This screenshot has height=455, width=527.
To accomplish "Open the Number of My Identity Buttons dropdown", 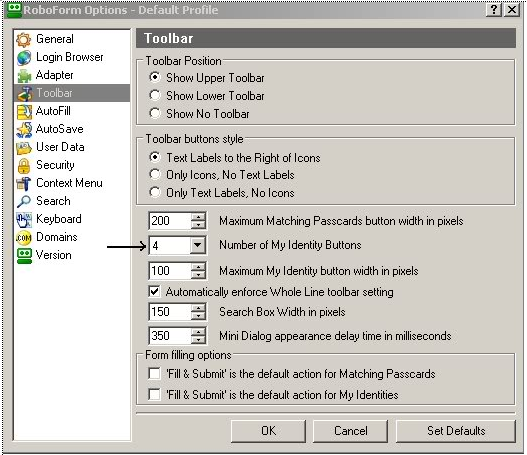I will (198, 245).
